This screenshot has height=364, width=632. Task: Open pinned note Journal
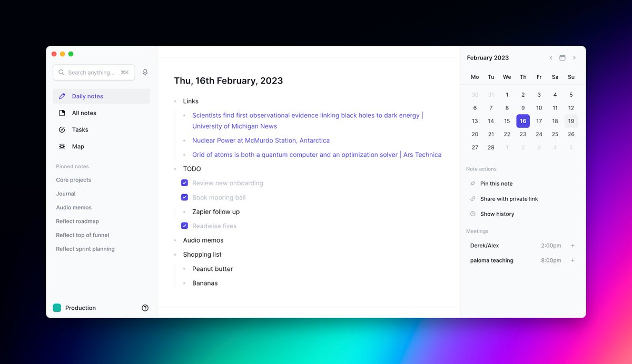pyautogui.click(x=66, y=194)
